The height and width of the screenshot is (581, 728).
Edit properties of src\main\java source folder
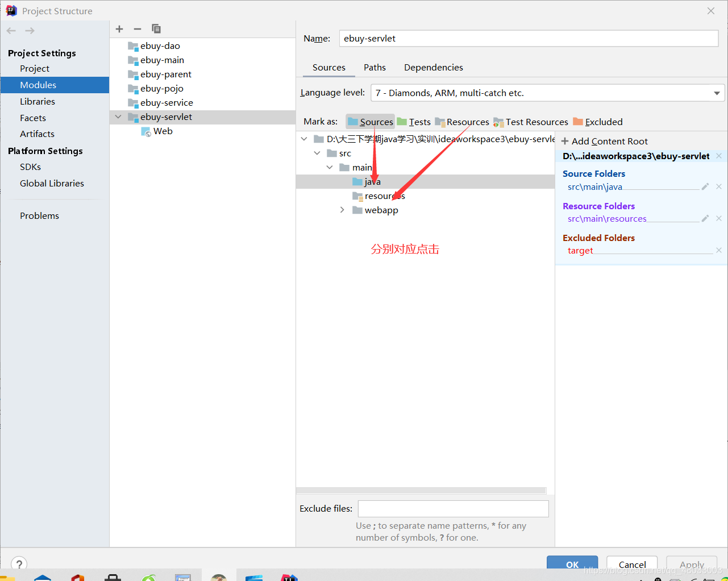tap(705, 186)
